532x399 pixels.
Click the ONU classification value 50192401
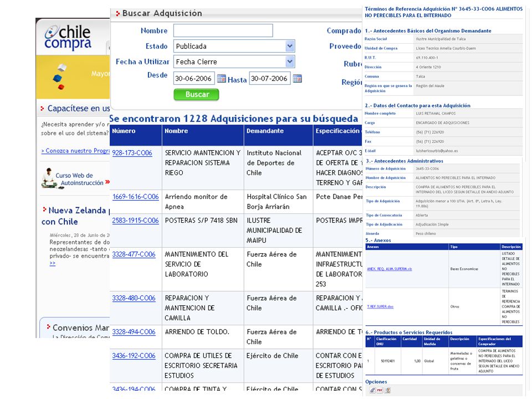pyautogui.click(x=388, y=361)
